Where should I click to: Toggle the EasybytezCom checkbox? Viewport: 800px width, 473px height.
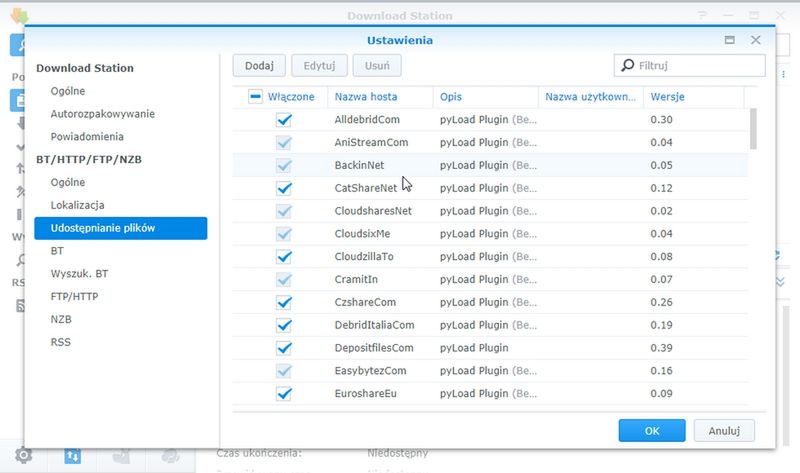click(x=284, y=370)
